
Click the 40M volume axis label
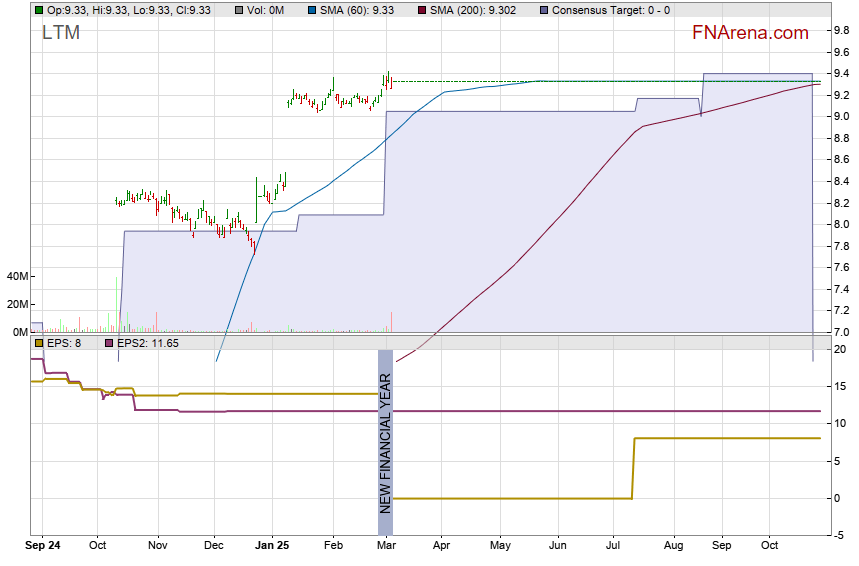pyautogui.click(x=17, y=276)
